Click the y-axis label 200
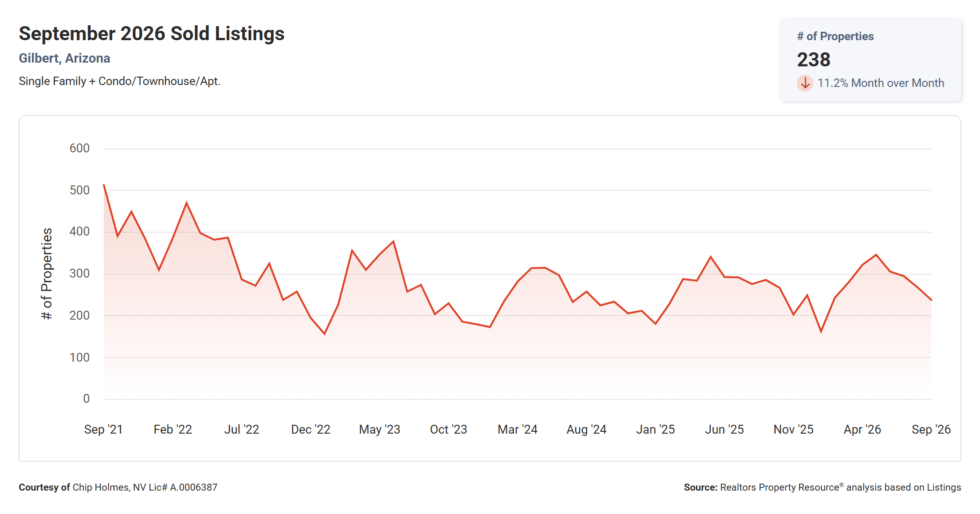980x514 pixels. pyautogui.click(x=79, y=315)
